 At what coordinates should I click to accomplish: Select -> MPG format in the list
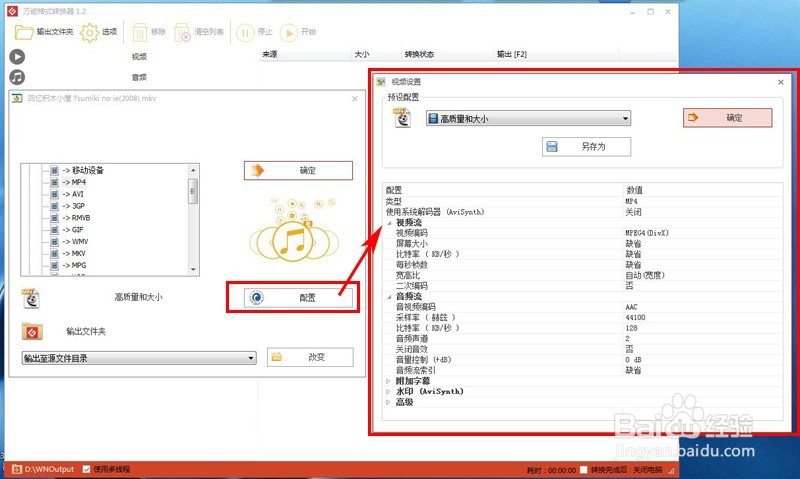(x=74, y=265)
